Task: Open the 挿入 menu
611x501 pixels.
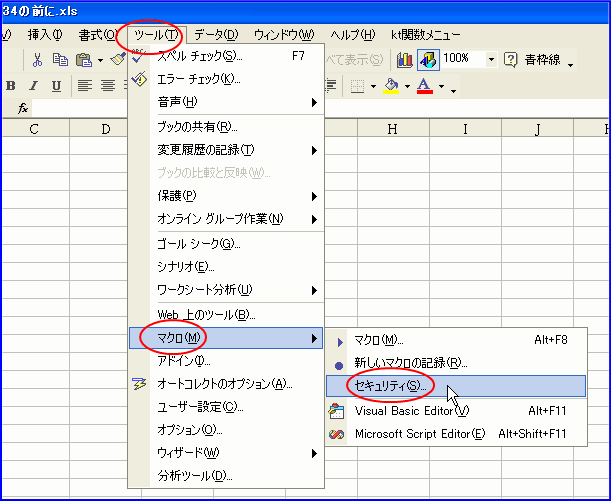Action: (45, 35)
